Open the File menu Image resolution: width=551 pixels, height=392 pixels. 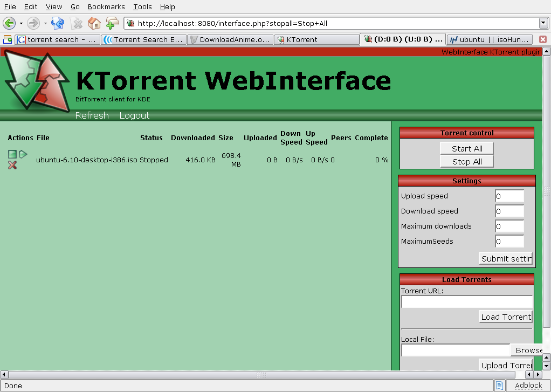(x=10, y=6)
